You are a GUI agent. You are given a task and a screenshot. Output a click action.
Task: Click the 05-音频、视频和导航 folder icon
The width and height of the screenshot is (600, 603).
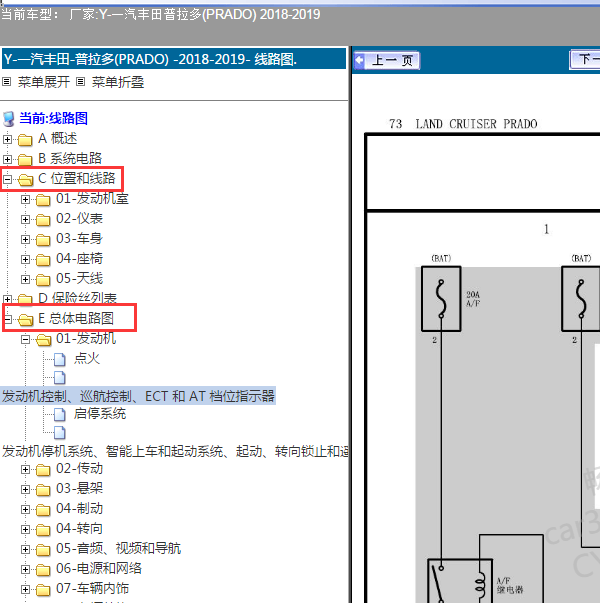[x=43, y=550]
